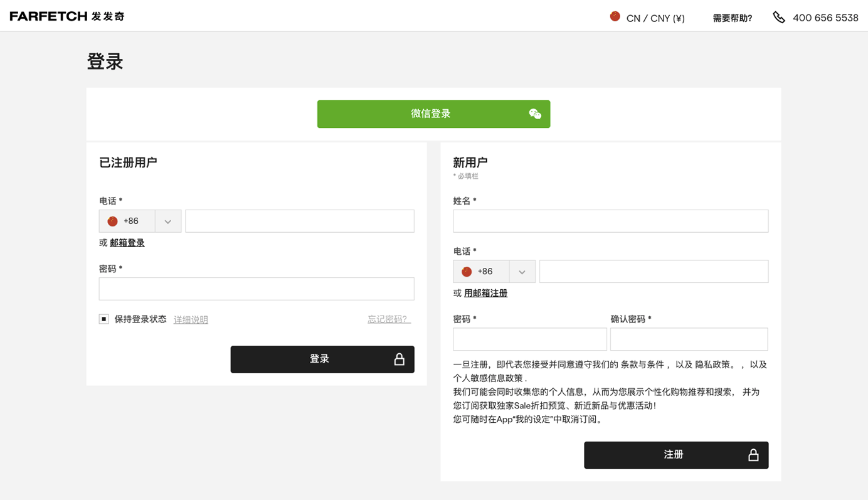The image size is (868, 500).
Task: Click the WeChat icon on green button
Action: (535, 114)
